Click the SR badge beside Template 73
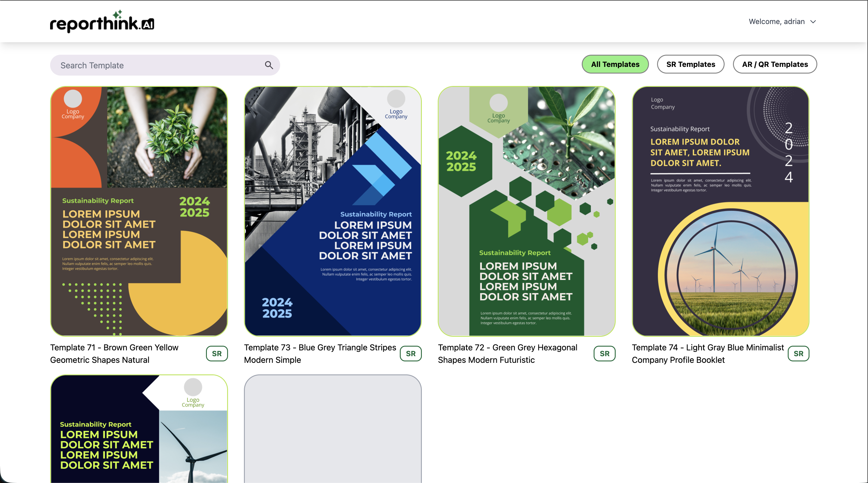The height and width of the screenshot is (483, 868). click(411, 353)
